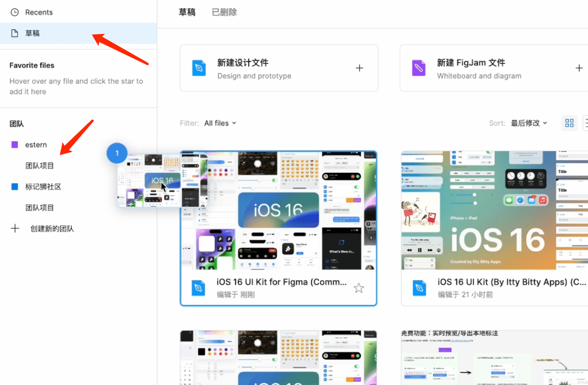The image size is (588, 385).
Task: Select the 草稿 document icon in sidebar
Action: click(x=14, y=33)
